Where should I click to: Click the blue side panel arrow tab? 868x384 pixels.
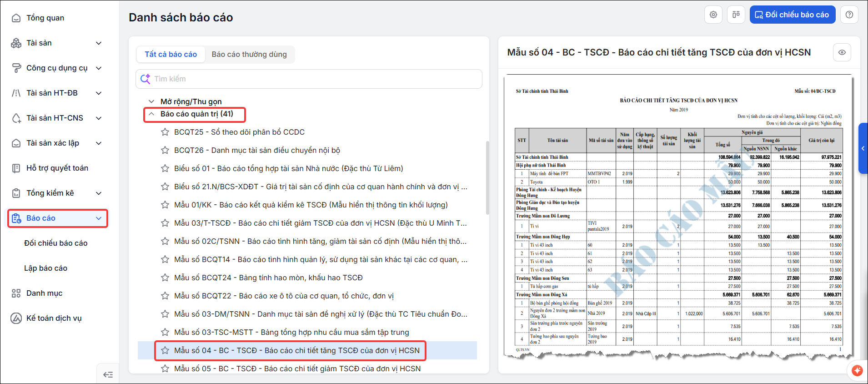[x=863, y=148]
